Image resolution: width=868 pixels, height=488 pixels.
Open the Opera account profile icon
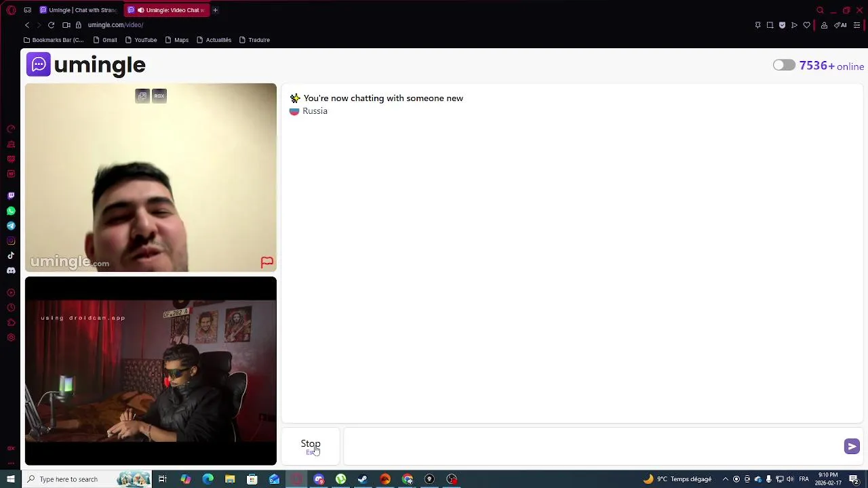pos(824,25)
